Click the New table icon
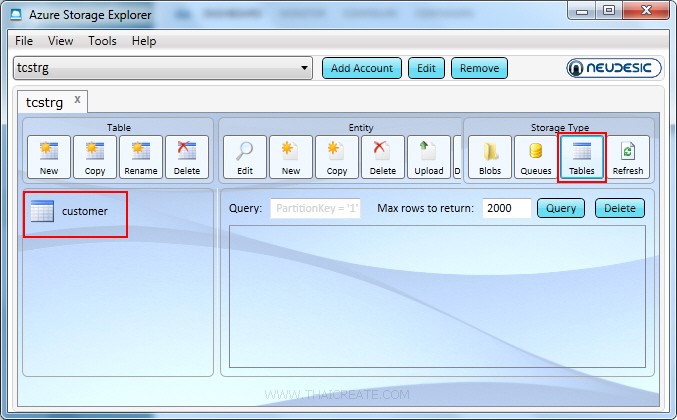 (49, 157)
